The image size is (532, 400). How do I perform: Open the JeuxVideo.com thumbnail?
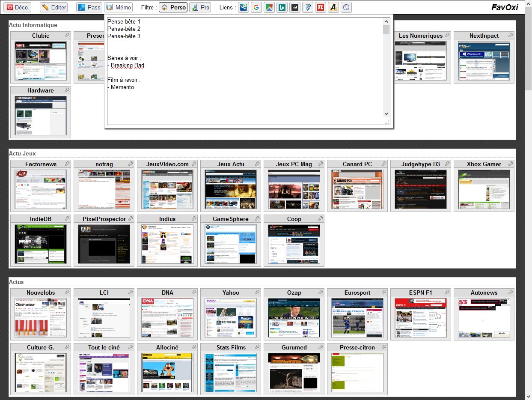coord(167,189)
